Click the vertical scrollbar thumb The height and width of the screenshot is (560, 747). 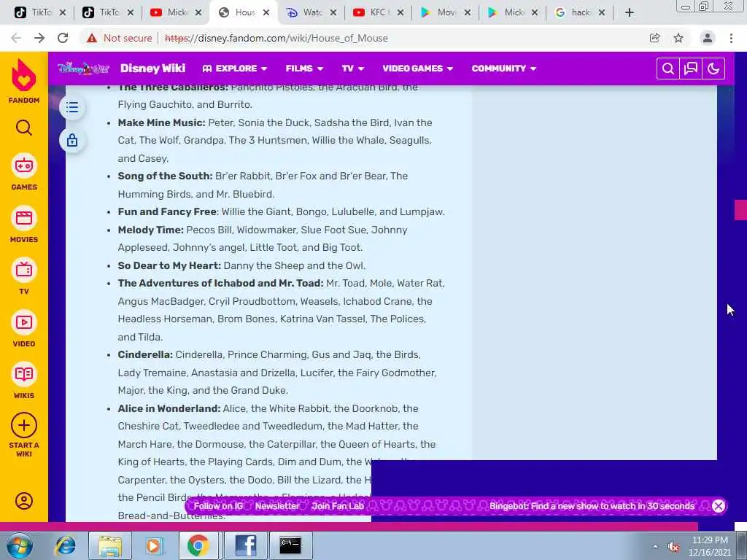point(740,211)
